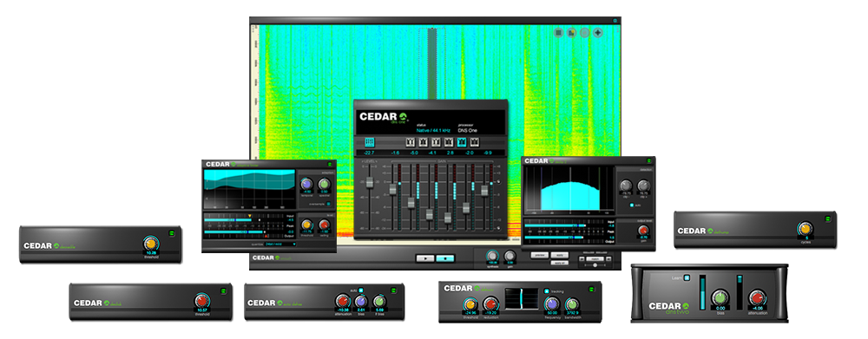Open the quantise dropdown in adaptive limiter

280,244
